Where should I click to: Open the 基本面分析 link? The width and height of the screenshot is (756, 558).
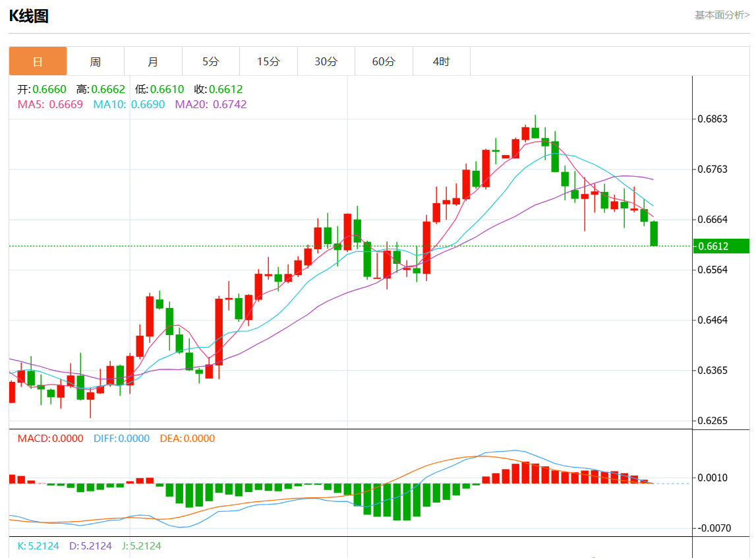pyautogui.click(x=722, y=15)
